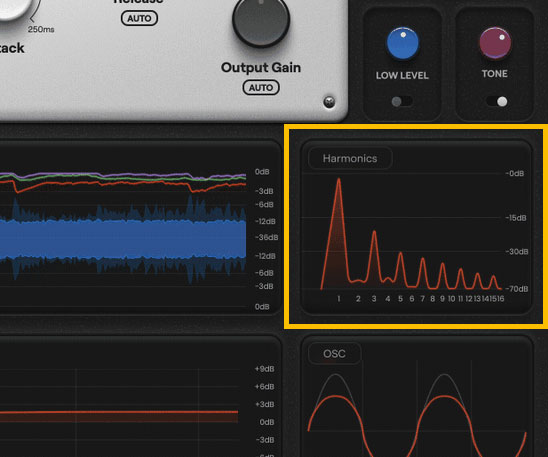
Task: Adjust the purple TONE knob
Action: [495, 43]
